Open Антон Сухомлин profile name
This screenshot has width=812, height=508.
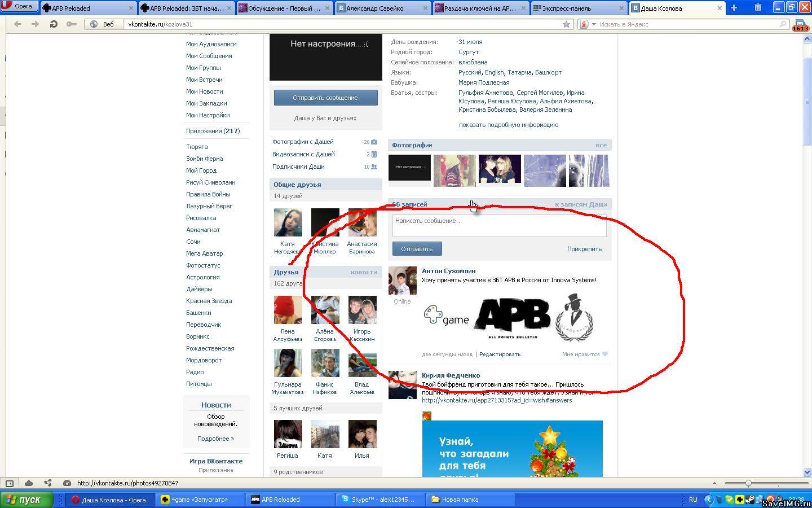[x=448, y=271]
